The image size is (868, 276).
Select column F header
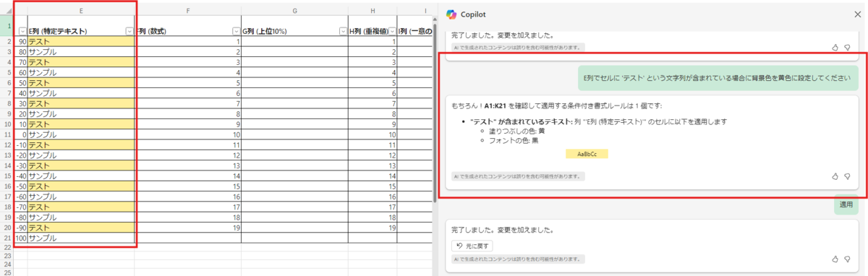(188, 11)
